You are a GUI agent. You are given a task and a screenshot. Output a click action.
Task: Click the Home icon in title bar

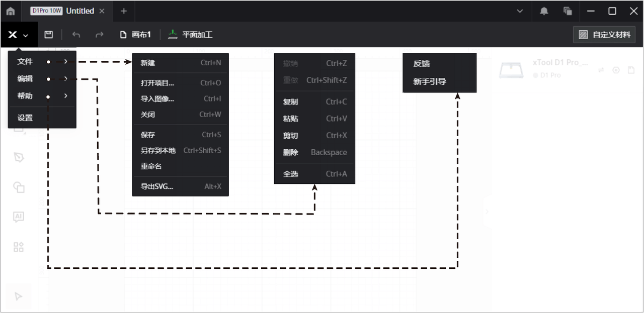(11, 11)
